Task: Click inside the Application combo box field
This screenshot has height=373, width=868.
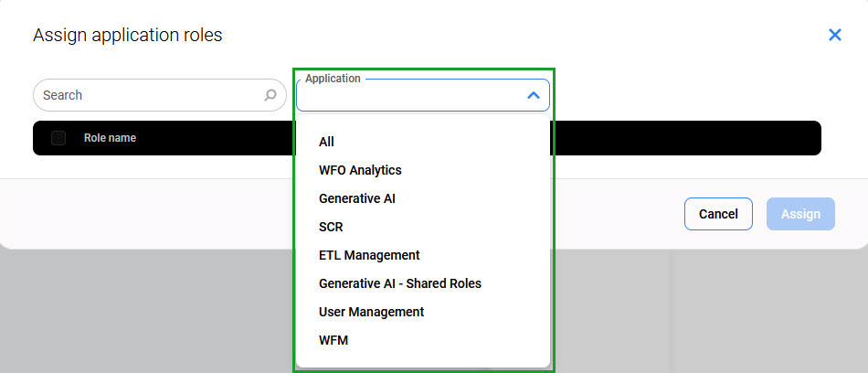Action: coord(411,96)
